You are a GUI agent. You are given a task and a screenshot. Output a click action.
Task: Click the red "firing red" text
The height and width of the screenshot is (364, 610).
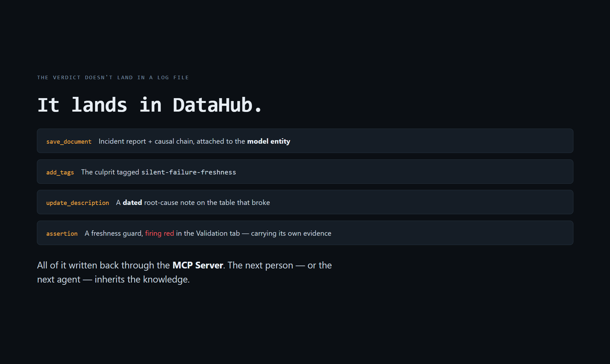[160, 233]
